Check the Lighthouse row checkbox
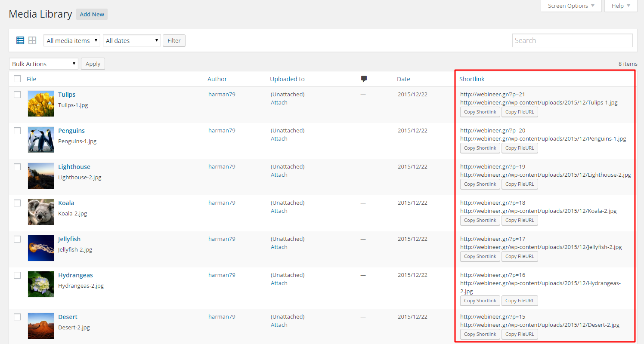Viewport: 644px width, 344px height. point(17,167)
